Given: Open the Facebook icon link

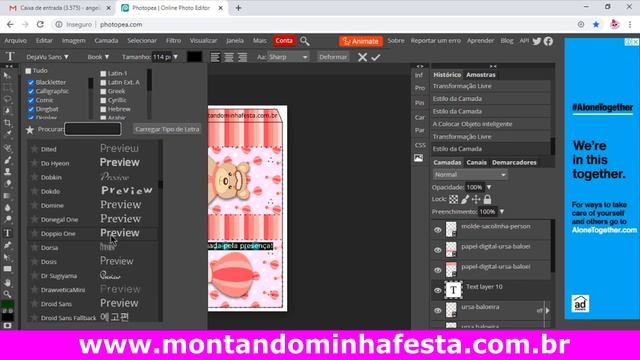Looking at the screenshot, I should click(x=548, y=41).
